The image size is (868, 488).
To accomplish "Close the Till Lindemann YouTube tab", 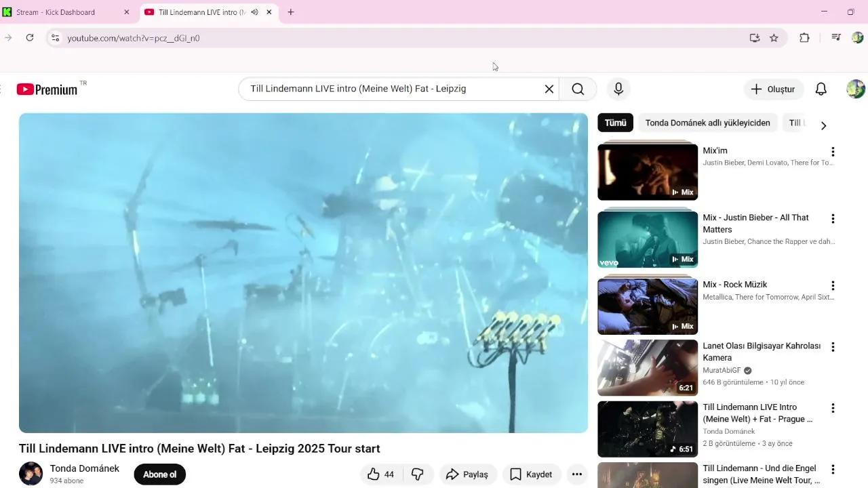I will [x=269, y=12].
